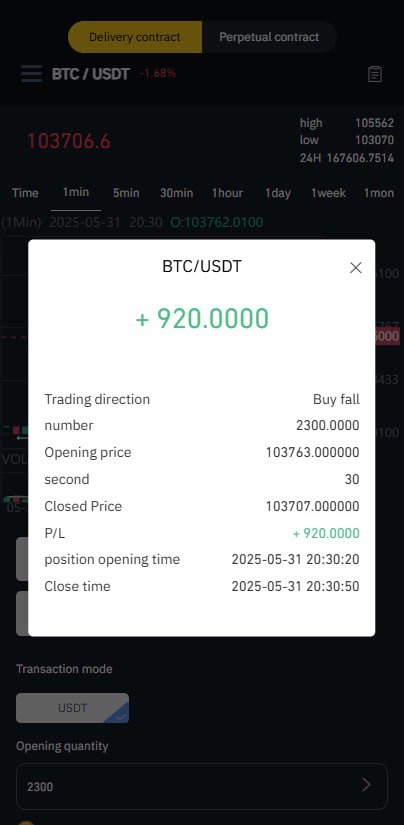Viewport: 404px width, 825px height.
Task: Click the -1.68% change indicator
Action: coord(158,74)
